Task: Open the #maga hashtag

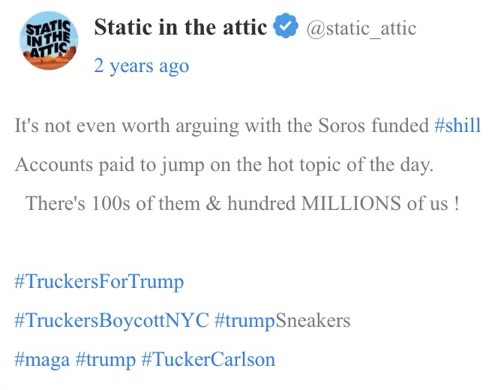Action: (x=42, y=360)
